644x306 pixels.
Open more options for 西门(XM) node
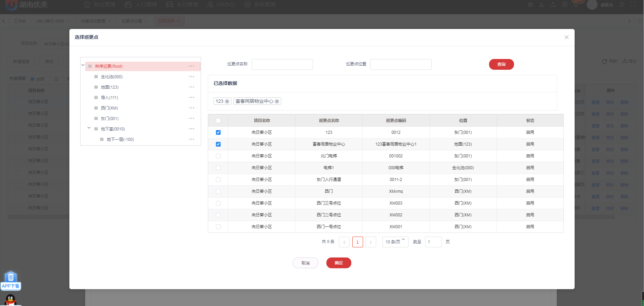click(x=192, y=108)
